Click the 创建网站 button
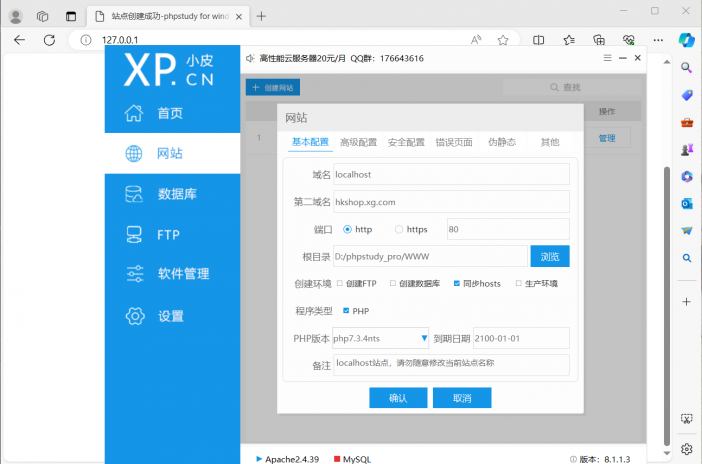The image size is (702, 464). pos(273,87)
